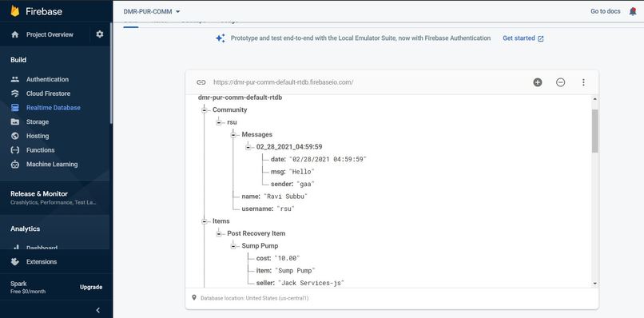Viewport: 644px width, 318px height.
Task: Collapse the rsu node
Action: [x=219, y=122]
